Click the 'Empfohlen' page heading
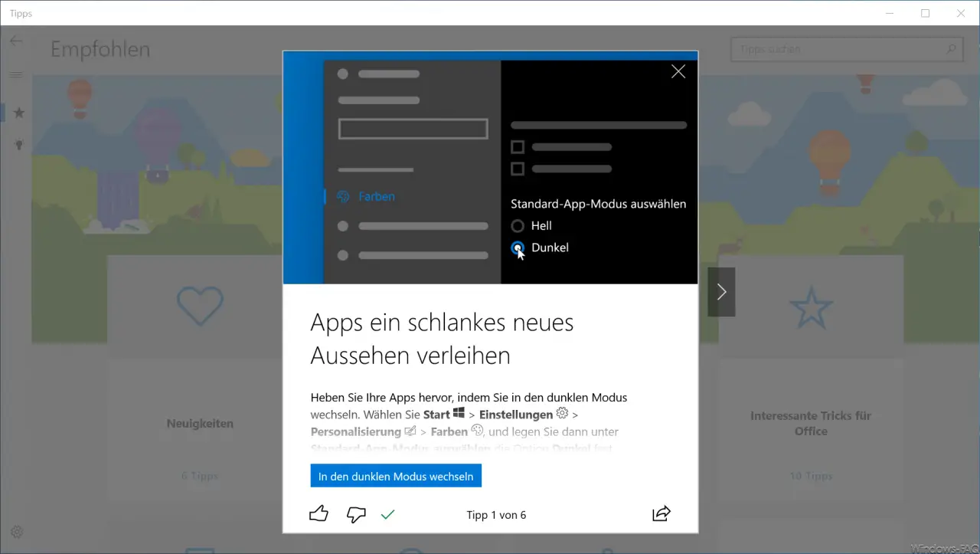Viewport: 980px width, 554px height. point(100,49)
